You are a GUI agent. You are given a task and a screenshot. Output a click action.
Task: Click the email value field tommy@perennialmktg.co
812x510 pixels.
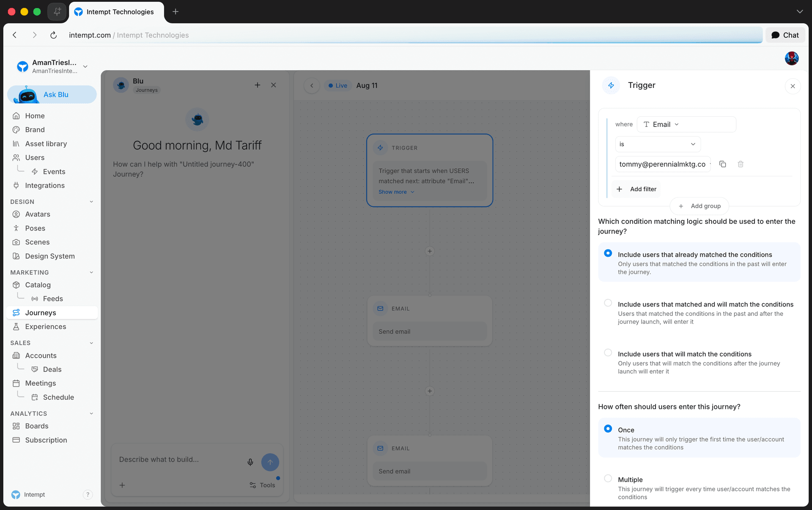(x=663, y=164)
